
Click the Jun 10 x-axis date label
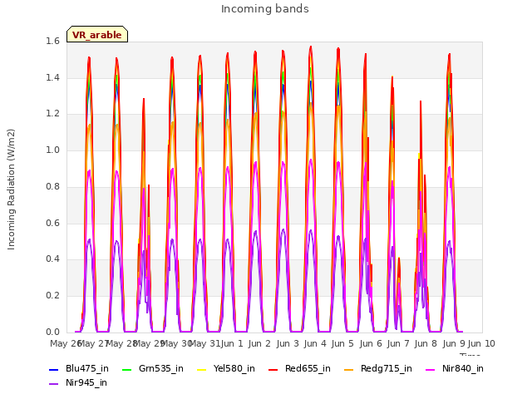coord(481,343)
